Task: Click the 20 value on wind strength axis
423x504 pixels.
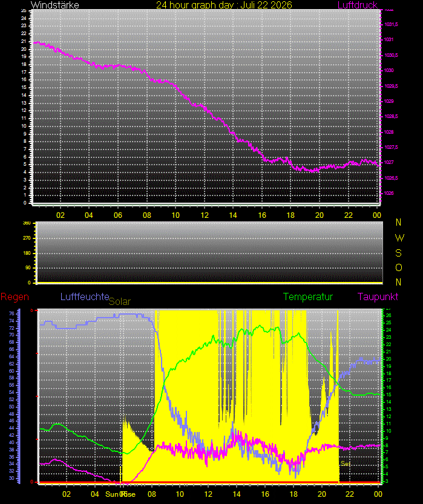Action: pyautogui.click(x=24, y=49)
